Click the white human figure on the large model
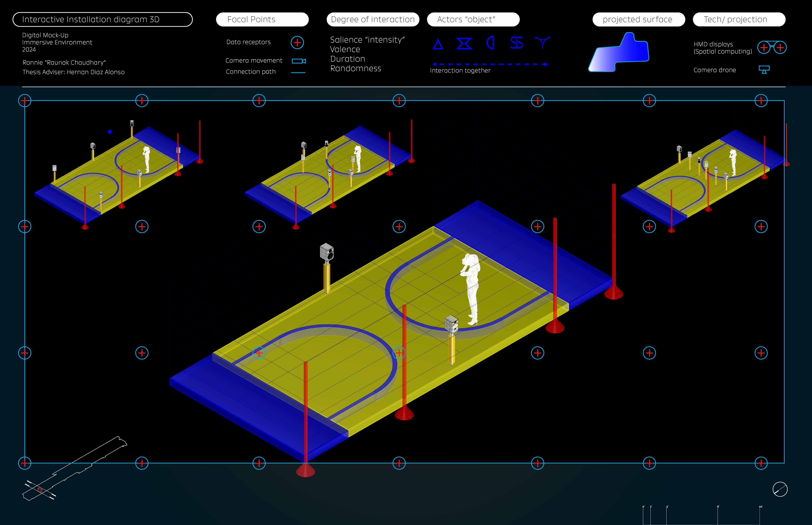Image resolution: width=812 pixels, height=525 pixels. (471, 289)
